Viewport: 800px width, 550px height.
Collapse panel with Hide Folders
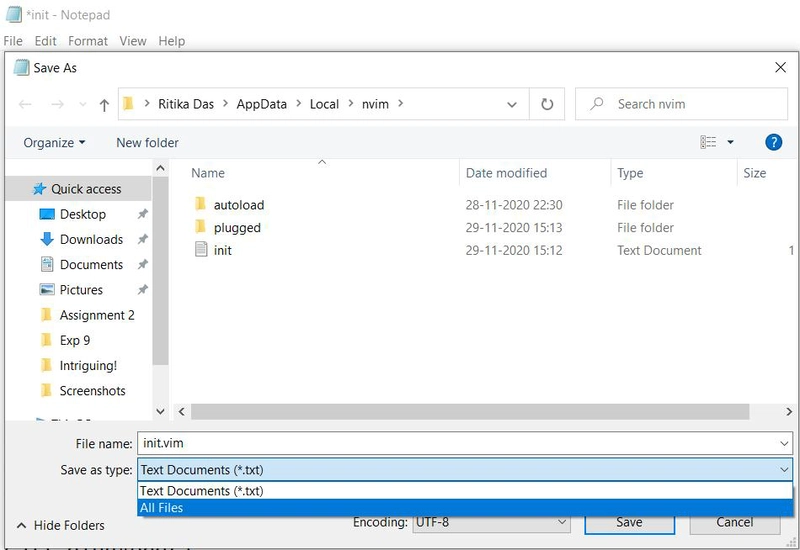[60, 525]
